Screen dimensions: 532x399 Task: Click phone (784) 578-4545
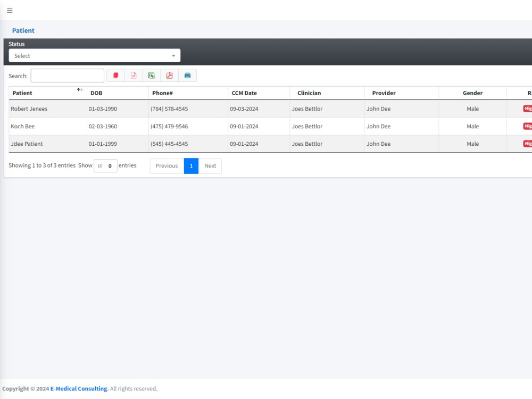pyautogui.click(x=169, y=109)
